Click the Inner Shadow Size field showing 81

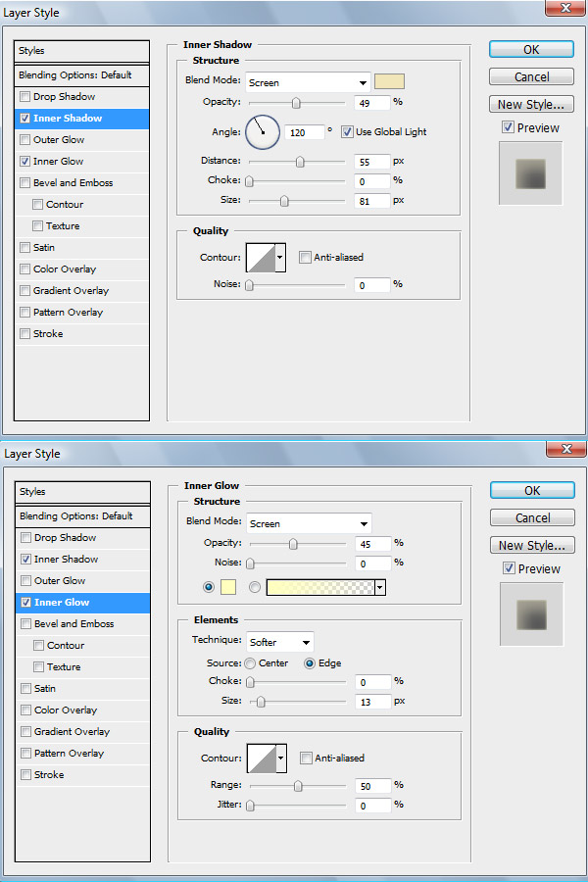click(x=372, y=201)
